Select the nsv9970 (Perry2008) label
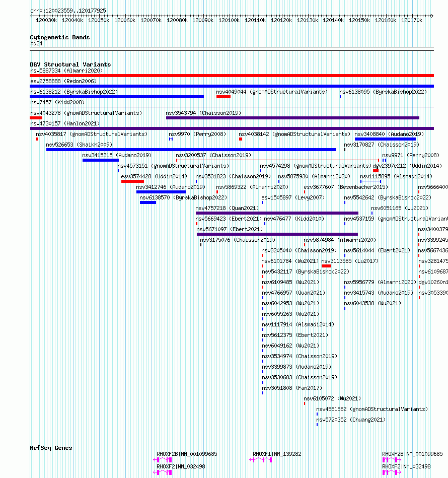This screenshot has height=478, width=448. pos(197,134)
